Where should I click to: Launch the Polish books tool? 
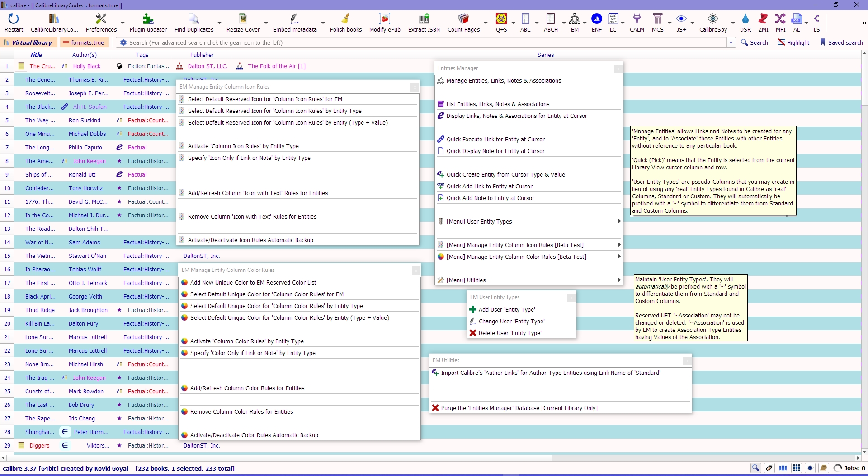point(345,23)
